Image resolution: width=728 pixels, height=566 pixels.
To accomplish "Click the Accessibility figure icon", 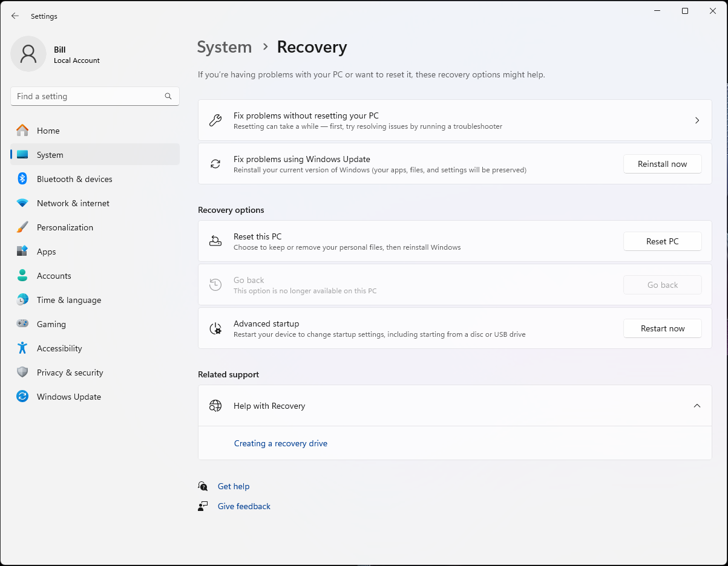I will click(22, 348).
